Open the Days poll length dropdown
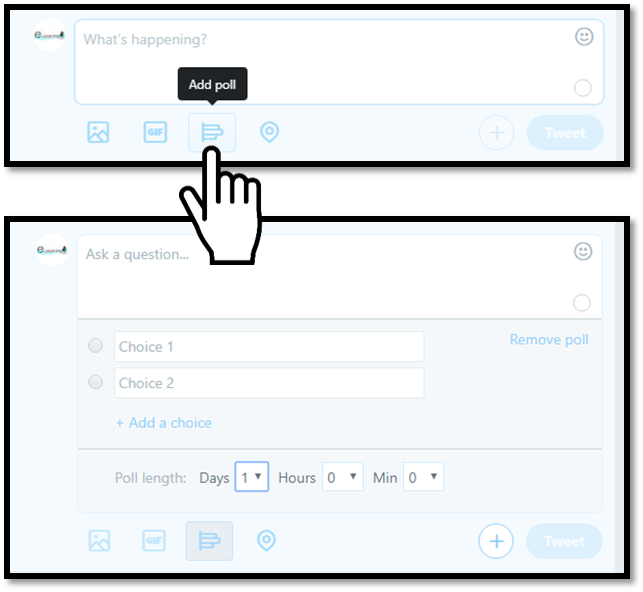The width and height of the screenshot is (643, 592). point(251,477)
